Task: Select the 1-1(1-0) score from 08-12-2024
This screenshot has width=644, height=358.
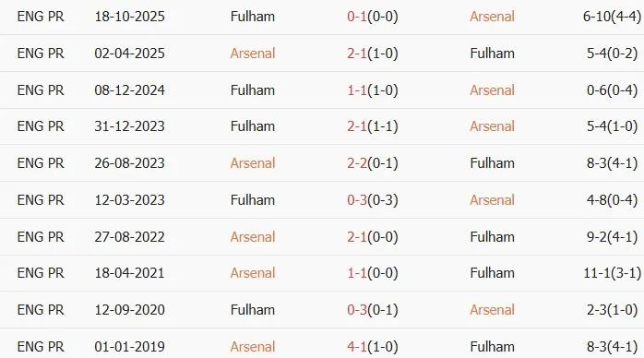Action: pos(373,90)
